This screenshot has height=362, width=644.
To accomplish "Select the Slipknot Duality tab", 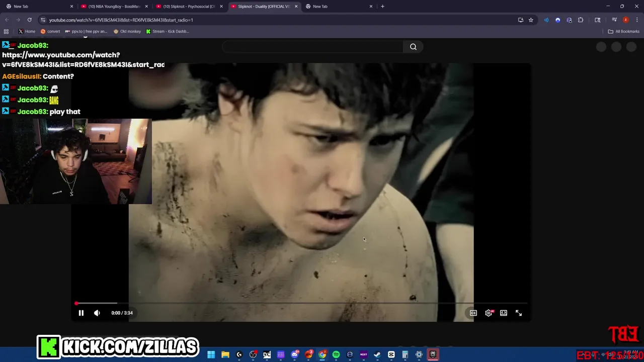I will tap(264, 6).
